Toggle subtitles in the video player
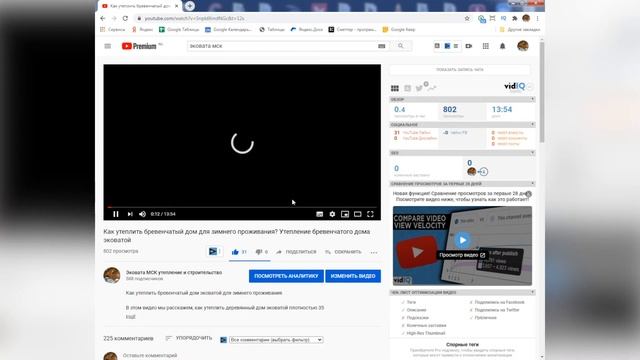 (320, 214)
